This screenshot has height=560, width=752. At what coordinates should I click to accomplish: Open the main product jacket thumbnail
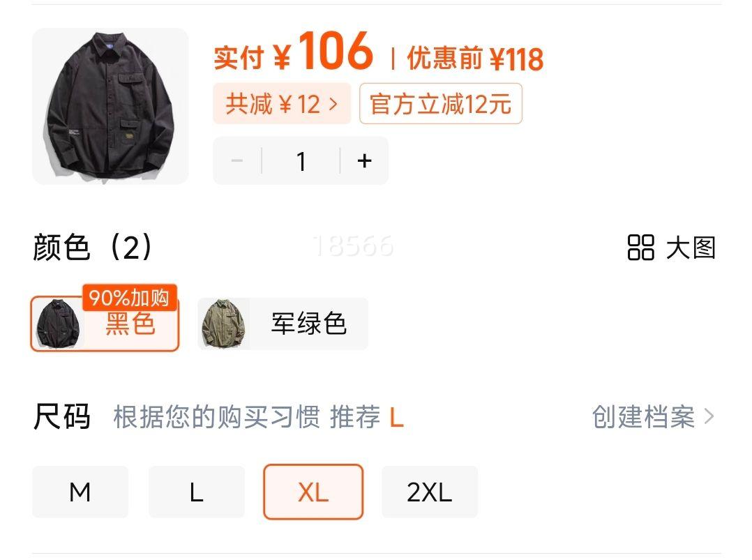point(110,106)
